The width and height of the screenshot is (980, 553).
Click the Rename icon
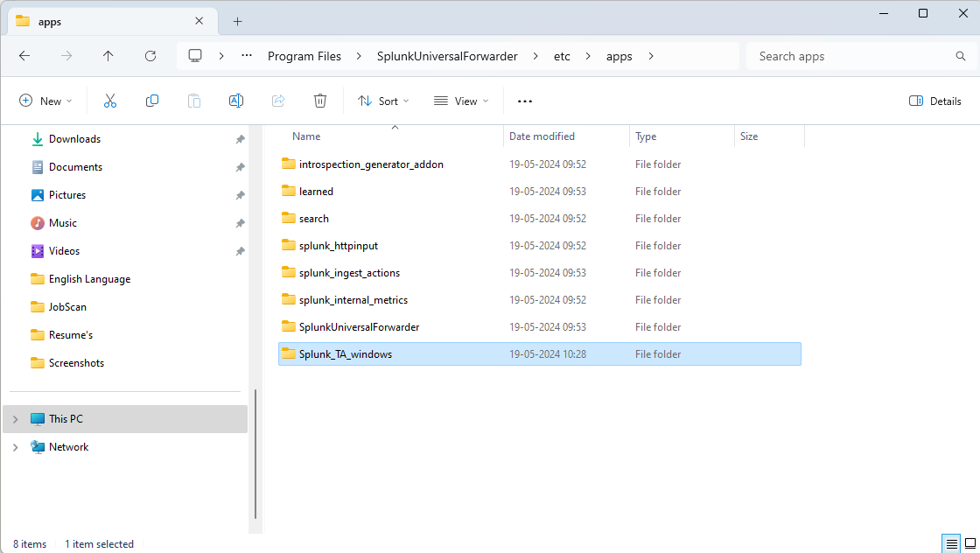(x=236, y=101)
